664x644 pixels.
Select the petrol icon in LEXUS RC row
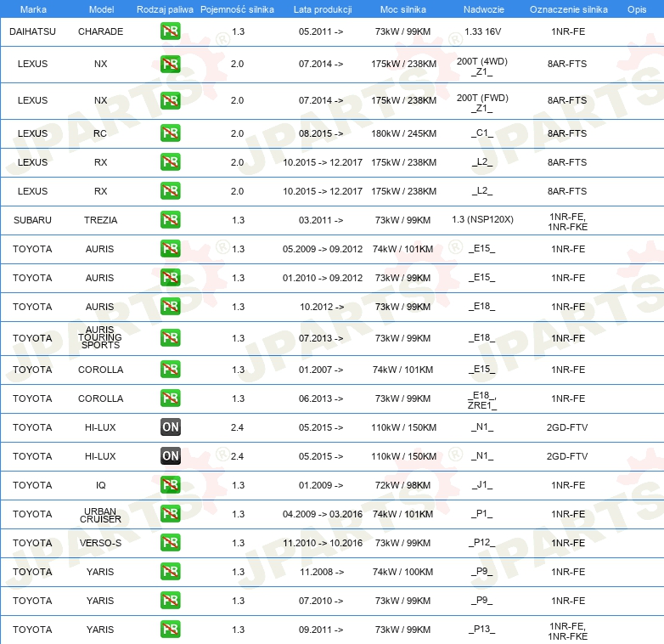[x=170, y=133]
